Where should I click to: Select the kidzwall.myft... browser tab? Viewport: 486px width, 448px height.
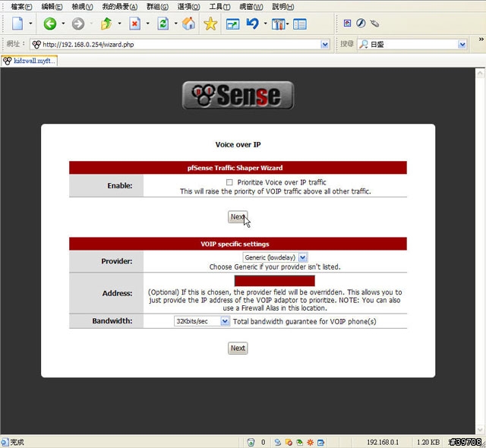tap(29, 61)
